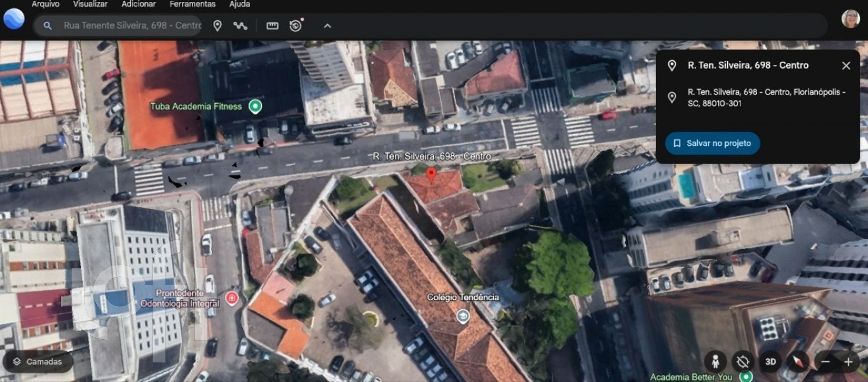Viewport: 868px width, 382px height.
Task: Toggle the rotation reset tilt button
Action: (x=743, y=362)
